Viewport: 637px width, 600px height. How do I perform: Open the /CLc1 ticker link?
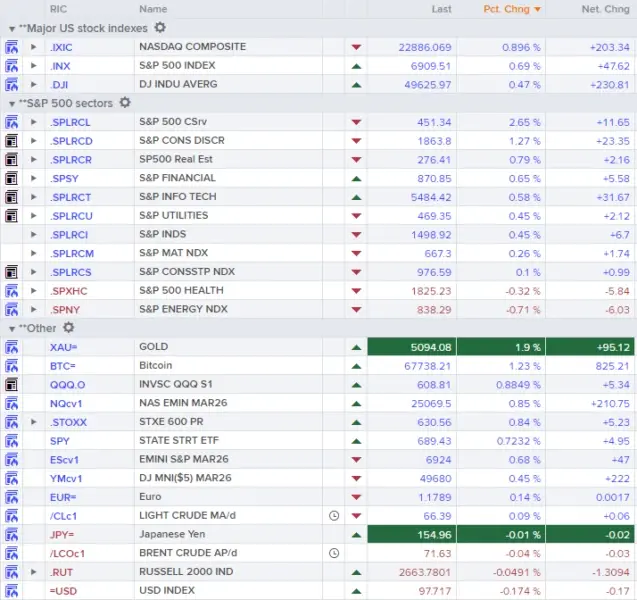pos(63,516)
